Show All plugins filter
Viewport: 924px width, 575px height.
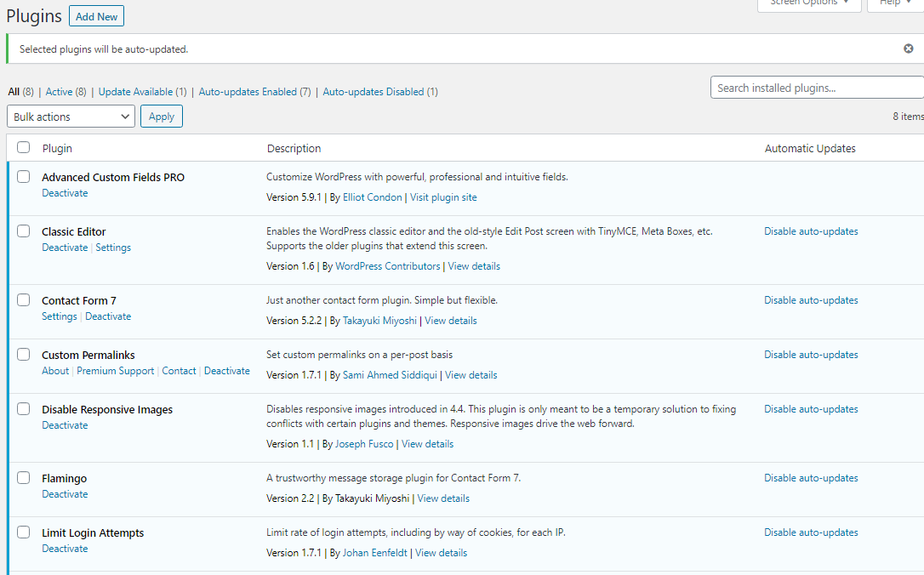tap(14, 92)
